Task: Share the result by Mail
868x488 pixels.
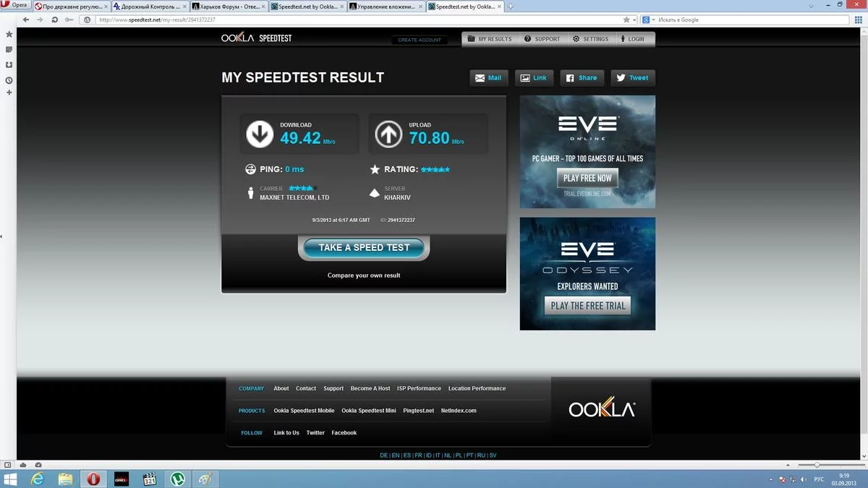Action: click(x=488, y=78)
